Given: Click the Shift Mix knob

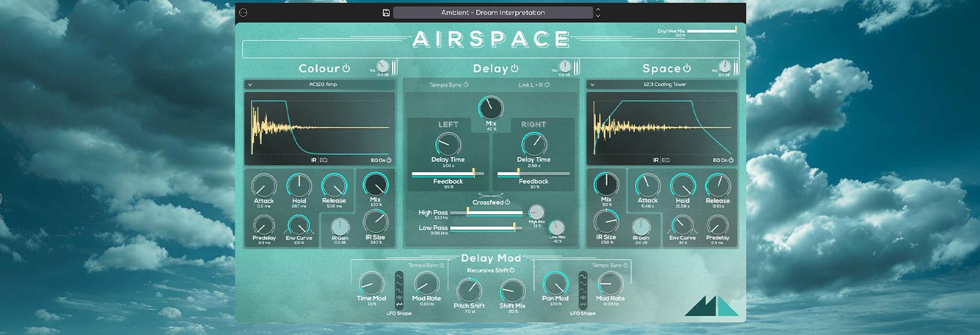Looking at the screenshot, I should point(512,290).
